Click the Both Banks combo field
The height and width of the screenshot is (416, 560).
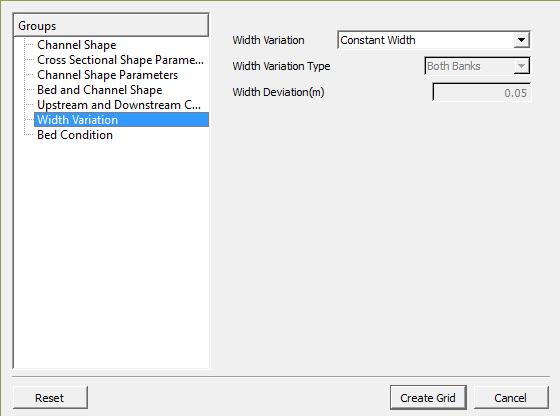click(477, 66)
